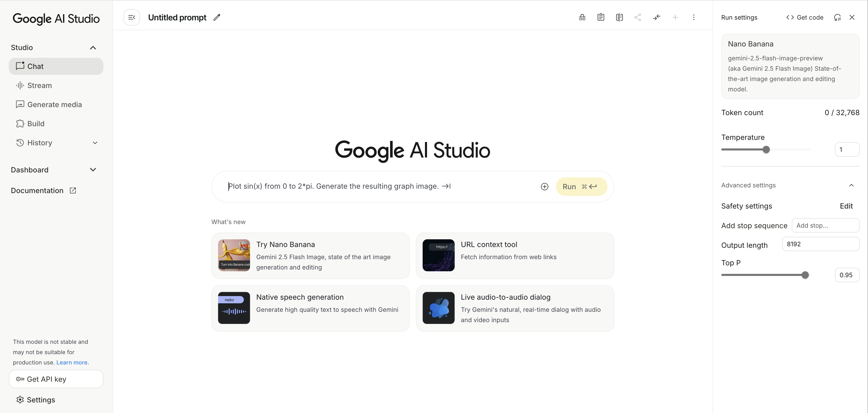
Task: Click the Nano Banana card thumbnail
Action: (x=234, y=256)
